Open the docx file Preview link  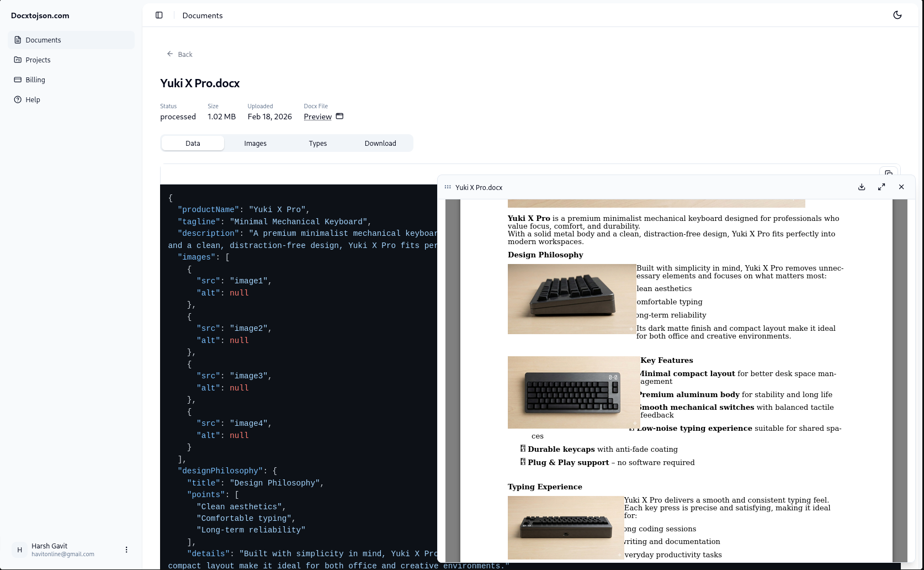pos(317,117)
